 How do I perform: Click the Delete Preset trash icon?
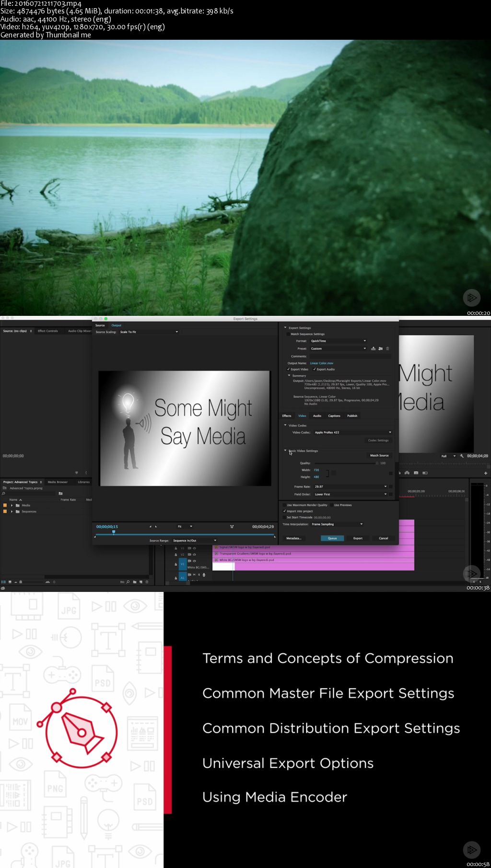click(387, 348)
